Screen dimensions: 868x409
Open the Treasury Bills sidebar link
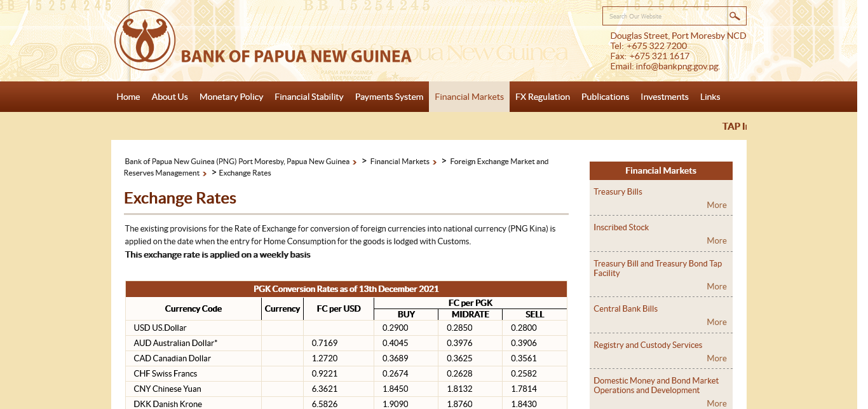[x=618, y=191]
